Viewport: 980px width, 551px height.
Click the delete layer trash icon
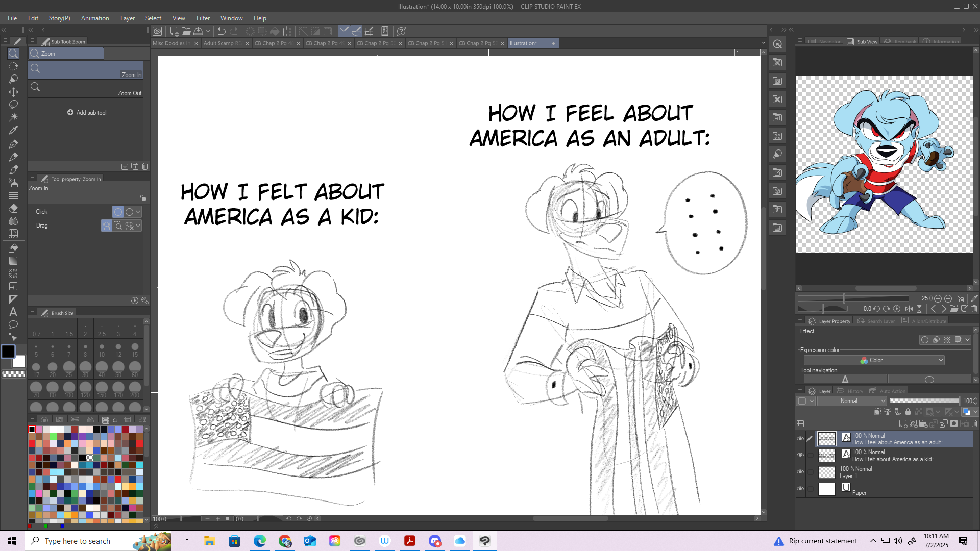974,423
